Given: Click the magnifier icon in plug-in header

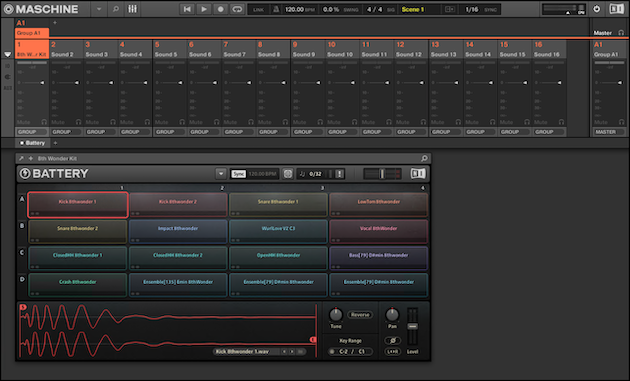Looking at the screenshot, I should click(x=424, y=158).
